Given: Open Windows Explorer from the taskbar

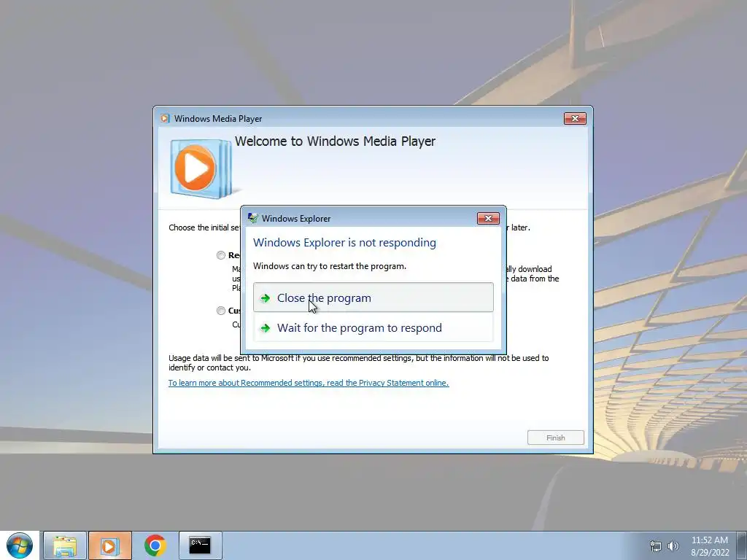Looking at the screenshot, I should 65,545.
